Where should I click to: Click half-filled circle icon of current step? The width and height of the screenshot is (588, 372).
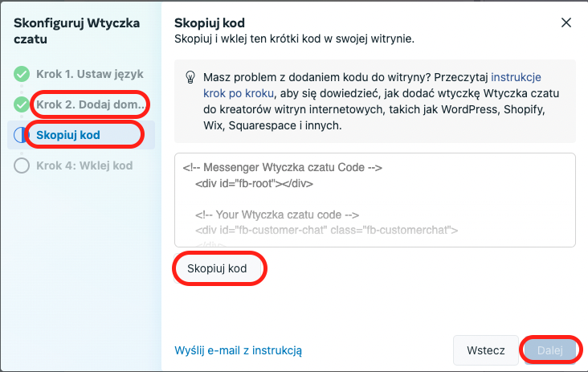[x=22, y=135]
